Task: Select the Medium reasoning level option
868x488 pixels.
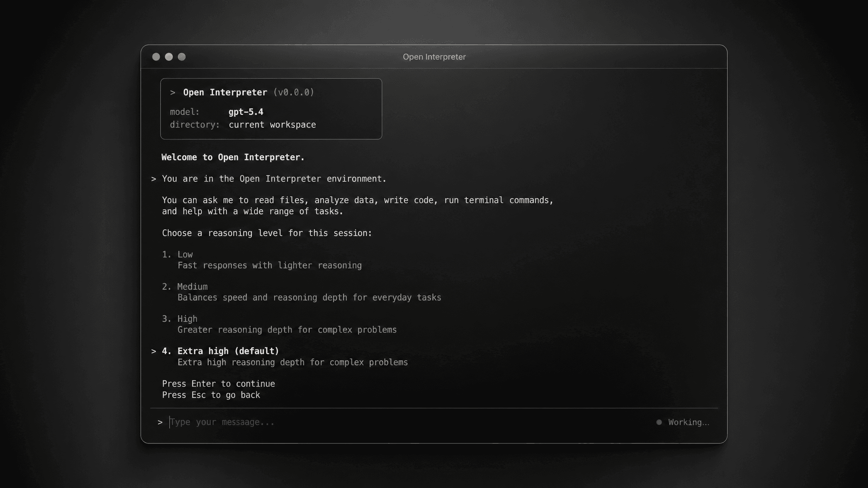Action: coord(185,286)
